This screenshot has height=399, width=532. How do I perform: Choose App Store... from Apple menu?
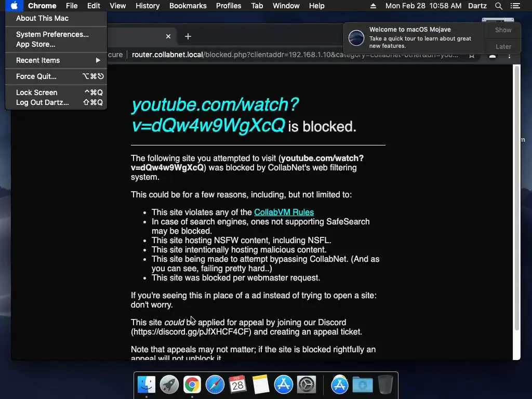click(56, 44)
